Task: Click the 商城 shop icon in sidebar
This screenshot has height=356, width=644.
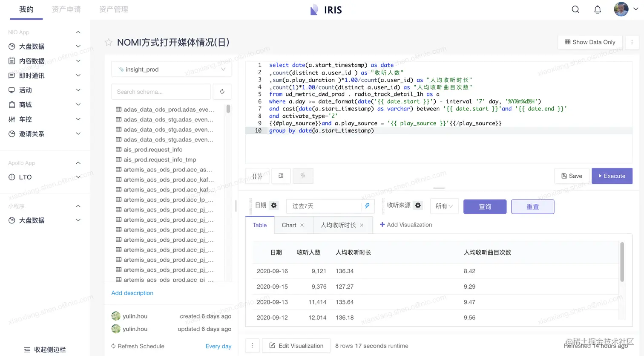Action: click(x=12, y=105)
